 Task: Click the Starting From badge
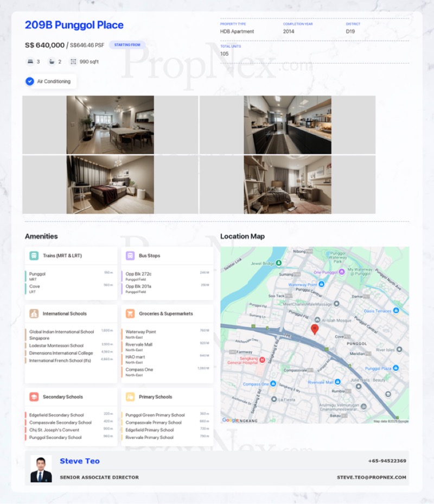point(127,45)
